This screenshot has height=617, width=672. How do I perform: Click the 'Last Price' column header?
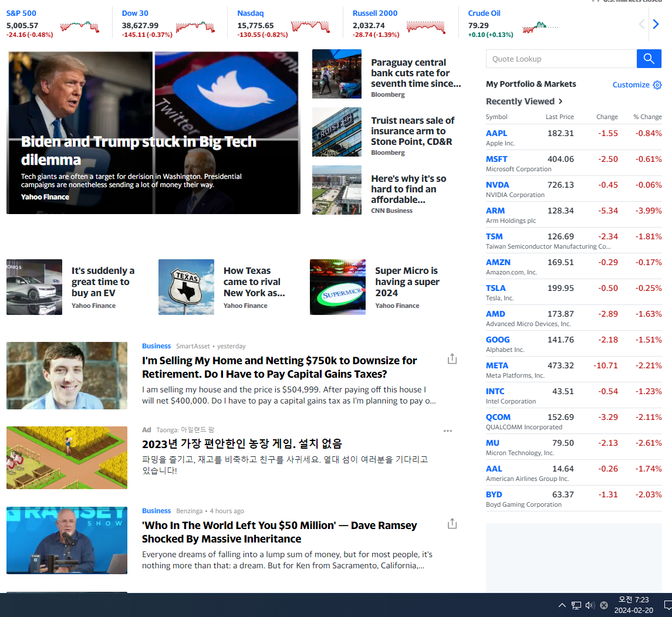[560, 117]
